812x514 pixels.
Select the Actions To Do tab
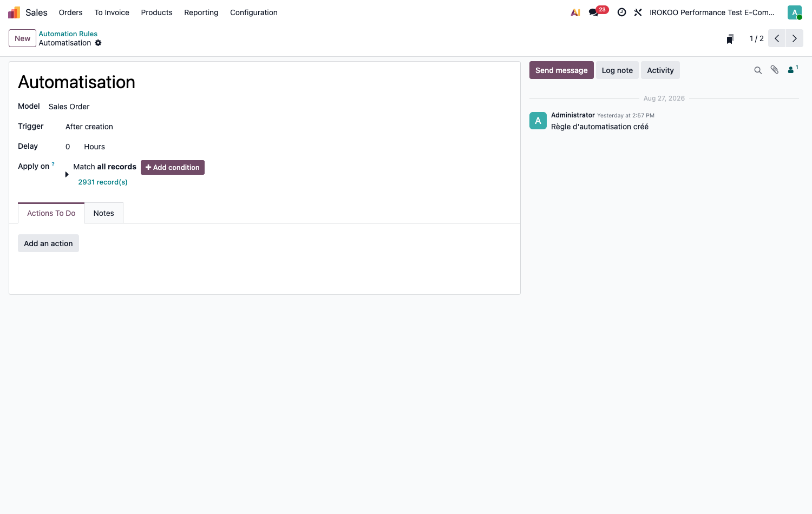[51, 213]
